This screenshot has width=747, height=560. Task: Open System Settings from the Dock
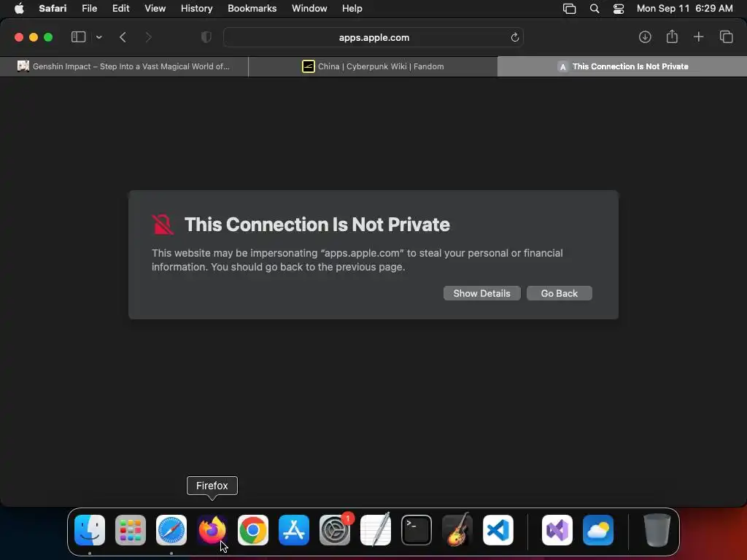point(334,530)
